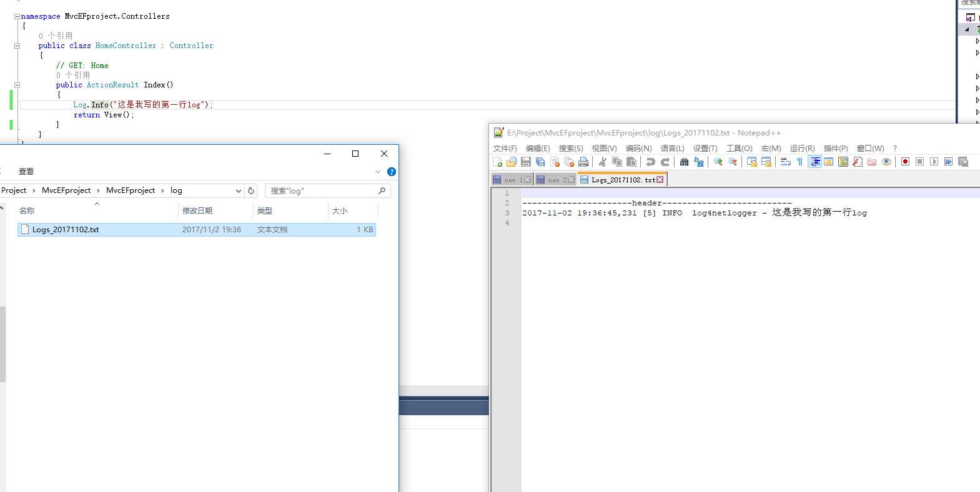Click Folder as Workspace icon in Notepad++
The image size is (980, 492).
pyautogui.click(x=872, y=162)
